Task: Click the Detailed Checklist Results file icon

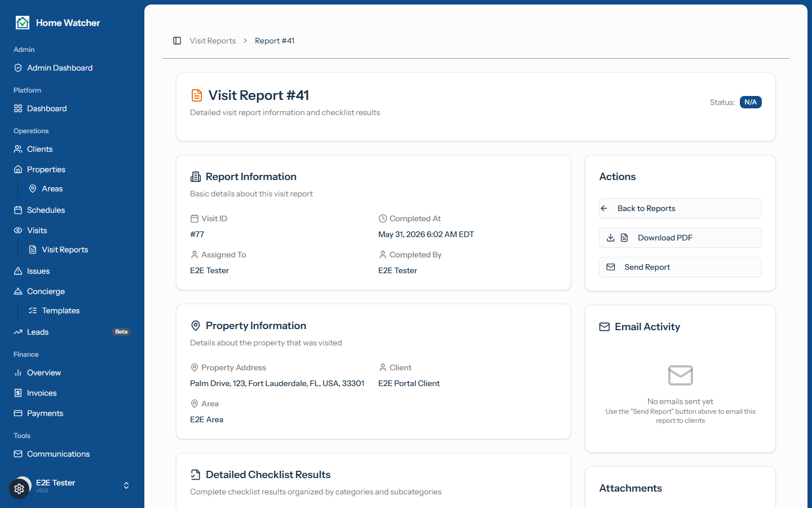Action: click(196, 475)
